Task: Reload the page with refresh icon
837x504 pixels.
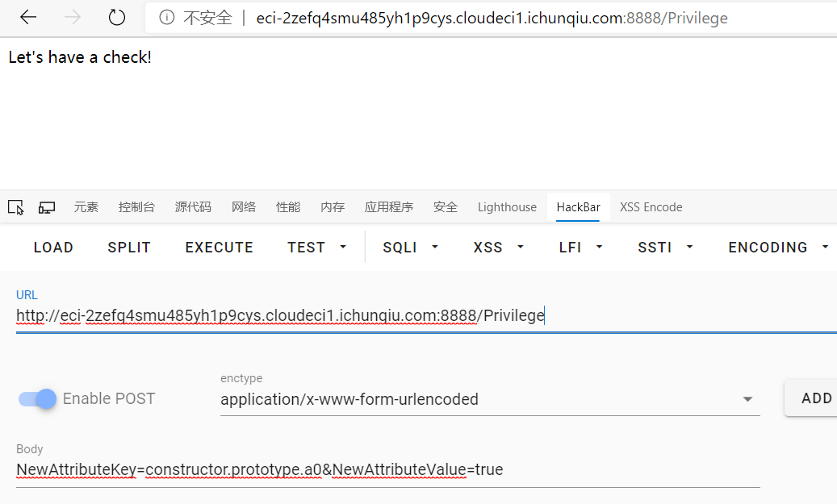Action: click(117, 18)
